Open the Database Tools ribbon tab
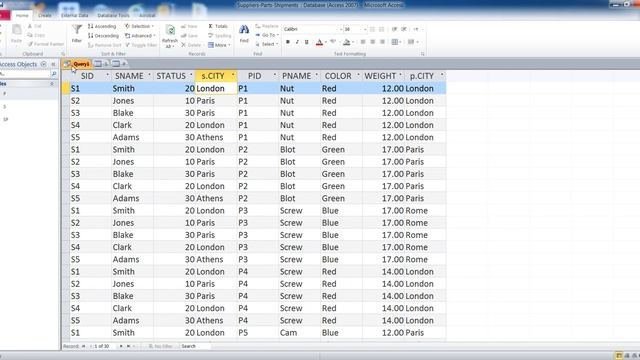This screenshot has width=640, height=360. (113, 16)
